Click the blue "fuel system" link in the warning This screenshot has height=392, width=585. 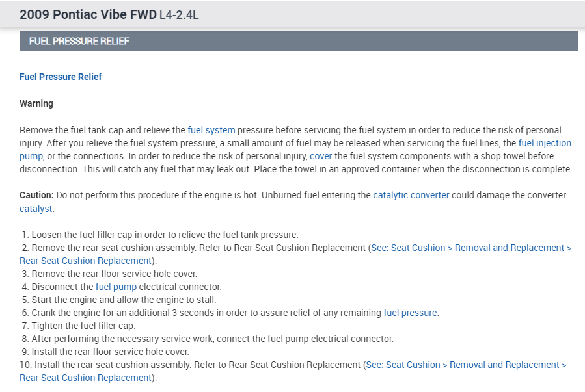pos(211,130)
